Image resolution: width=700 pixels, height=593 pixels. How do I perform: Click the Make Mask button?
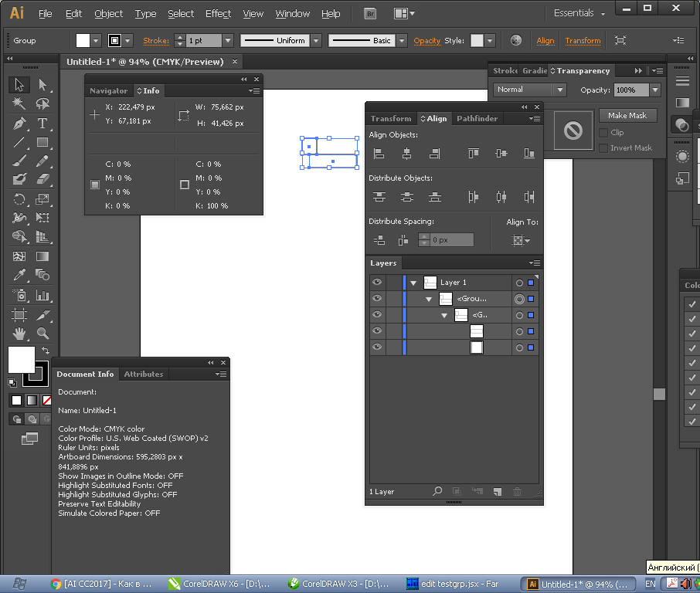click(x=627, y=115)
